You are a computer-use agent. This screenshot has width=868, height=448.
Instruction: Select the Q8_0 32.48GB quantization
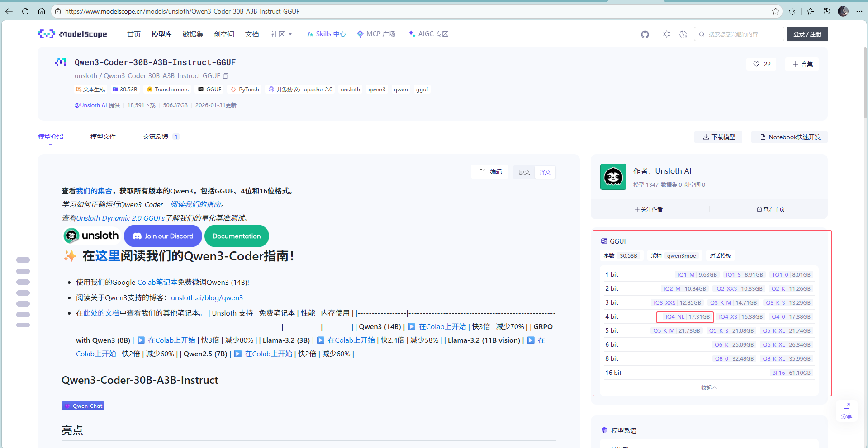[x=734, y=359]
